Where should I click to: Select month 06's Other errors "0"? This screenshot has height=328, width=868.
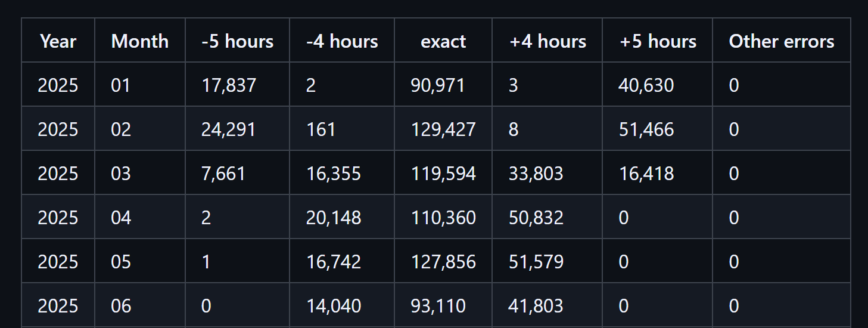(734, 306)
